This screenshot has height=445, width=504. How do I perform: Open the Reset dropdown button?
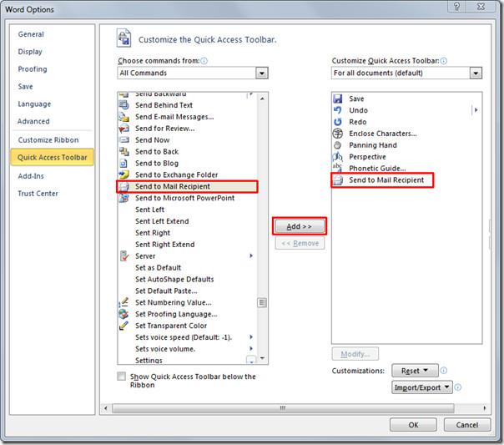419,371
